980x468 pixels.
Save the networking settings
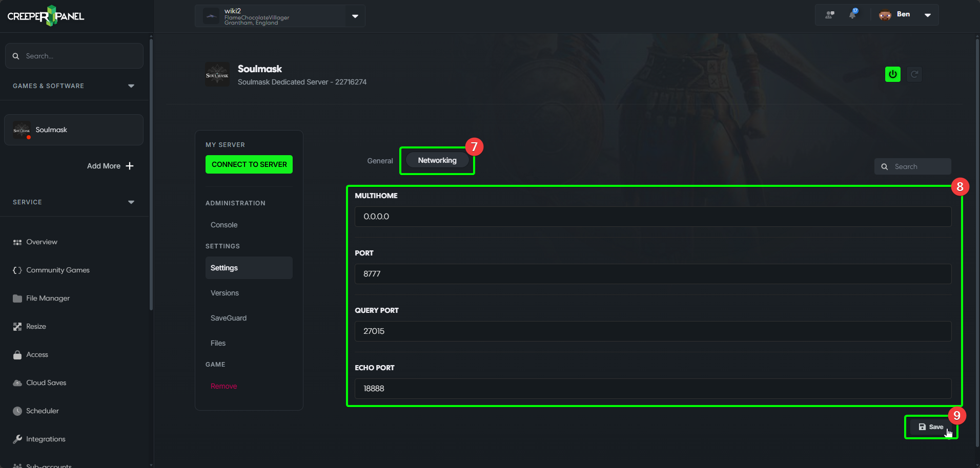(931, 427)
